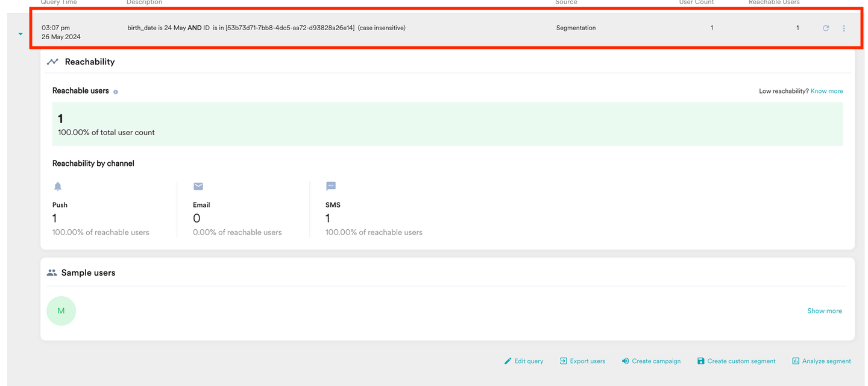
Task: Click Create custom segment
Action: point(736,361)
